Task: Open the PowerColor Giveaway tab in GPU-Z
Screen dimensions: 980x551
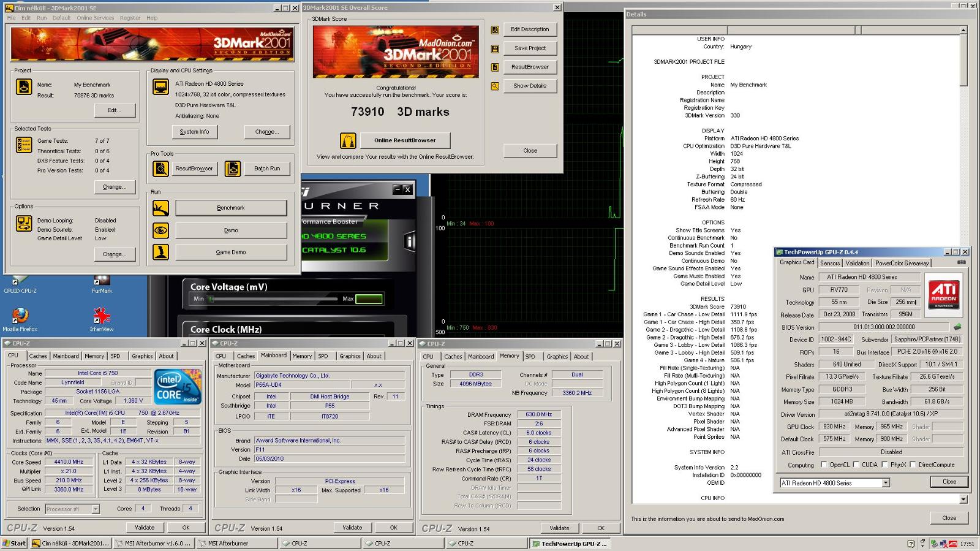Action: pos(902,263)
